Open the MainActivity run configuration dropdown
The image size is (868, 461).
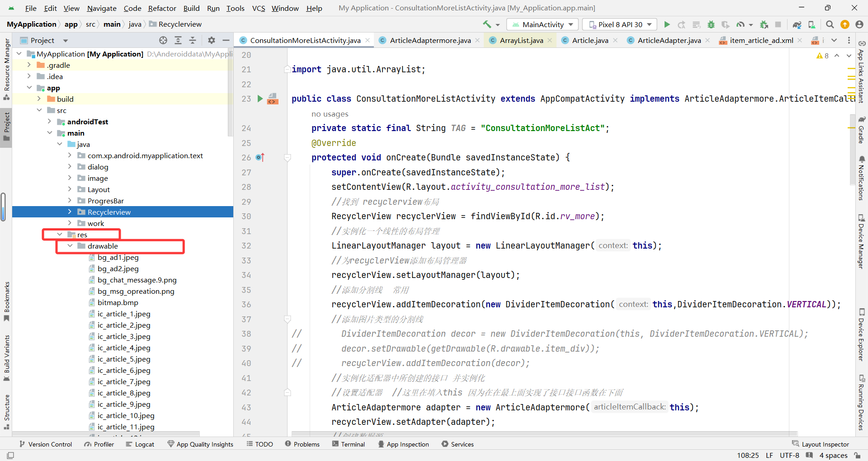point(542,24)
